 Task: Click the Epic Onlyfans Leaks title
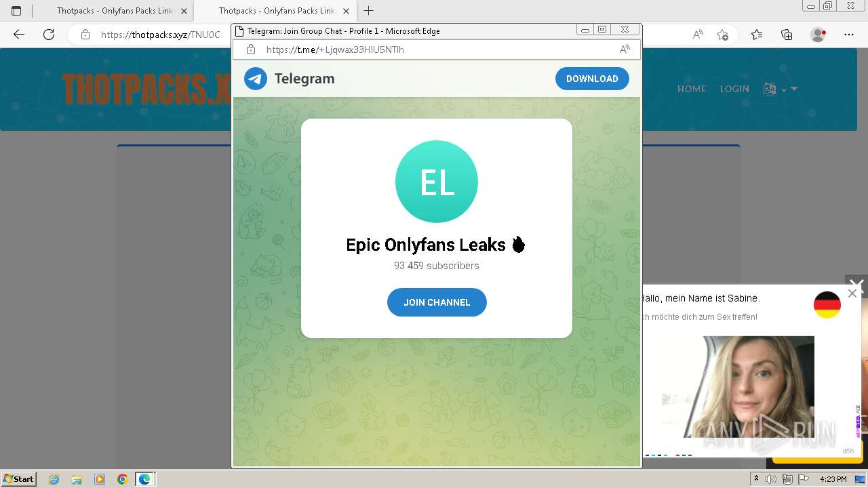(x=435, y=245)
